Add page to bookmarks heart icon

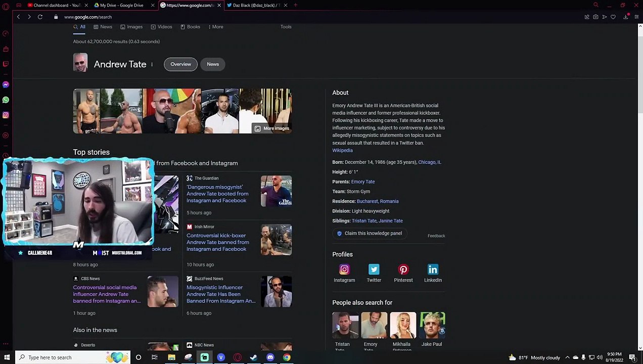pos(613,17)
